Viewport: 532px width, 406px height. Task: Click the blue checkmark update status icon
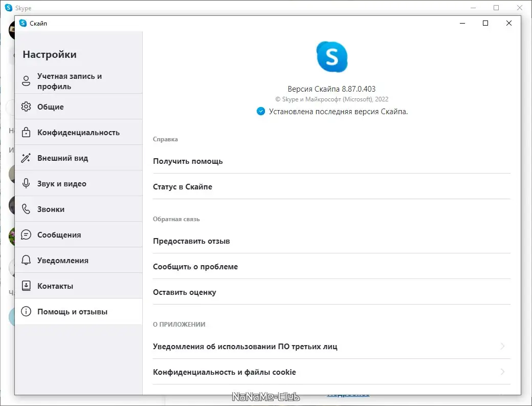260,111
